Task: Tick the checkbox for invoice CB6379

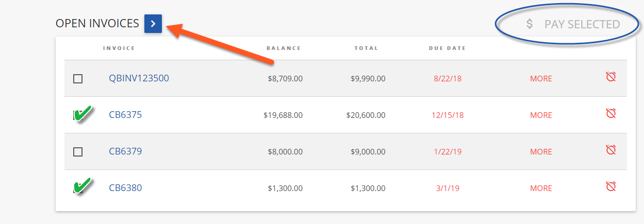Action: point(78,152)
